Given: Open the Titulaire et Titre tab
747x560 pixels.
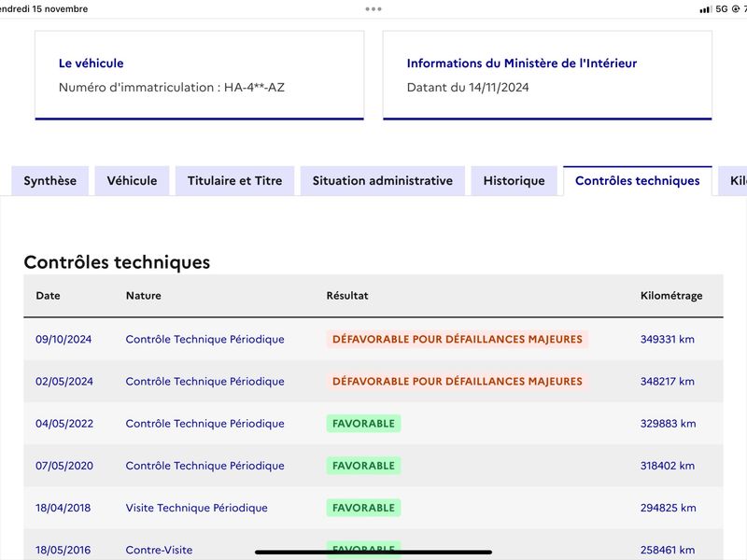Looking at the screenshot, I should pos(235,181).
